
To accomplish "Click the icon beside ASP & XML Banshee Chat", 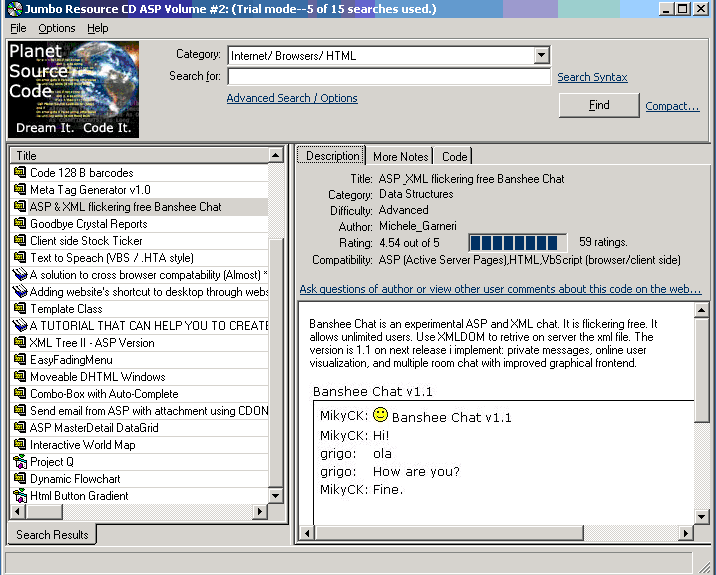I will tap(20, 206).
